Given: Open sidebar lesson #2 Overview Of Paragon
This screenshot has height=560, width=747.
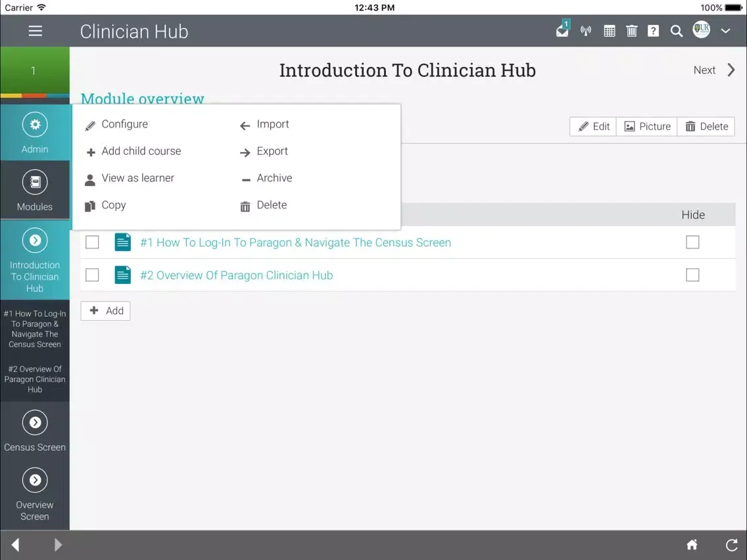Looking at the screenshot, I should pyautogui.click(x=35, y=379).
